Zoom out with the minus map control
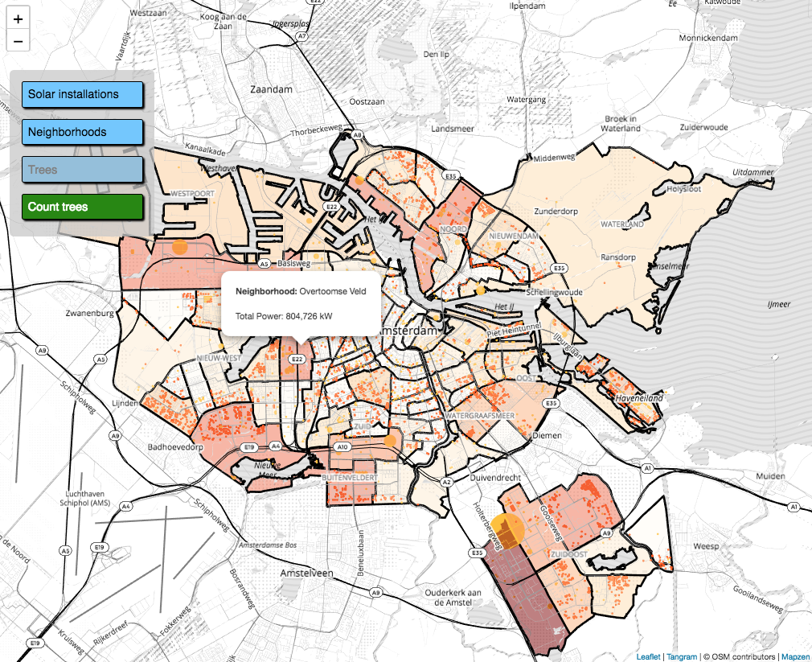 click(x=18, y=39)
